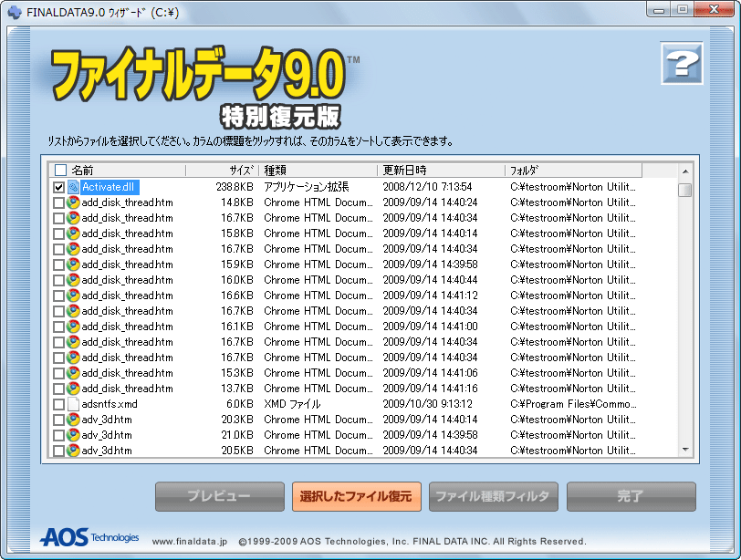The height and width of the screenshot is (560, 741).
Task: Click the date 2009/09/14 14:40:24
Action: coord(430,202)
